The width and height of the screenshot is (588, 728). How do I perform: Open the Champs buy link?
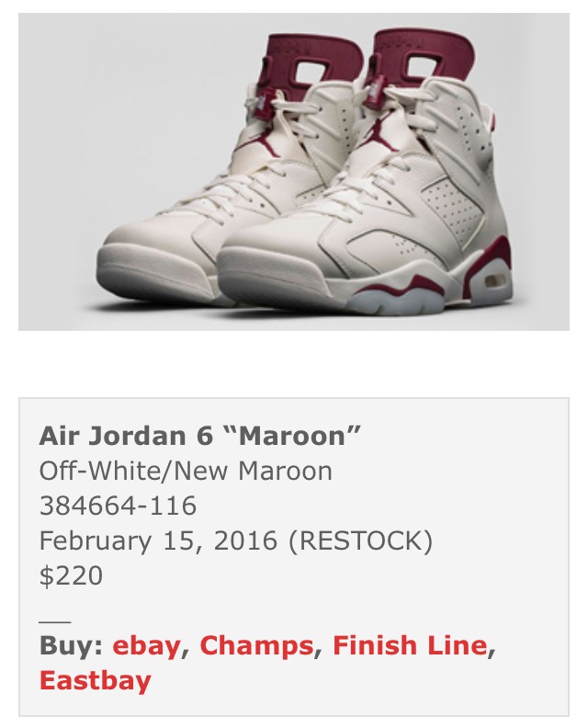point(256,646)
